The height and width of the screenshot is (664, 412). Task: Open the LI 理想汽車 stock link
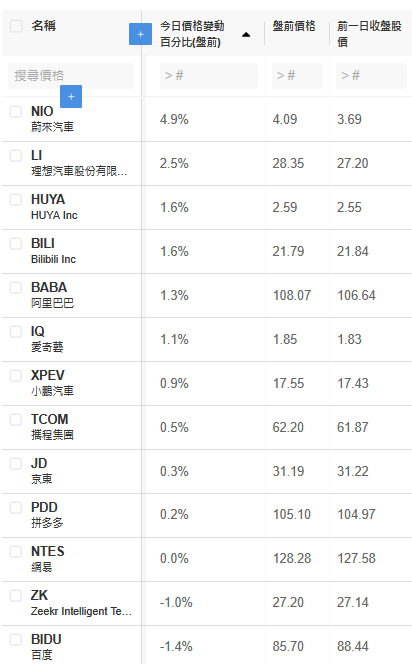coord(79,163)
